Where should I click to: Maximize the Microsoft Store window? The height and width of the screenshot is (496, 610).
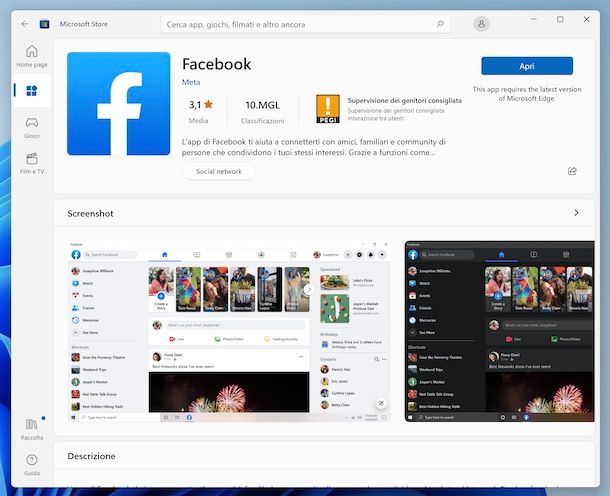(560, 19)
